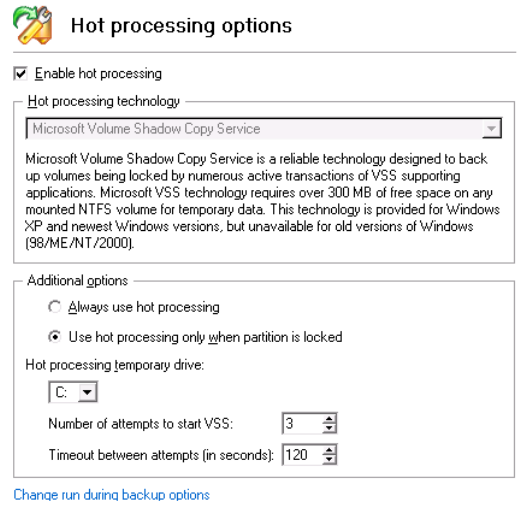Increase number of attempts to start VSS
Screen dimensions: 532x513
329,419
